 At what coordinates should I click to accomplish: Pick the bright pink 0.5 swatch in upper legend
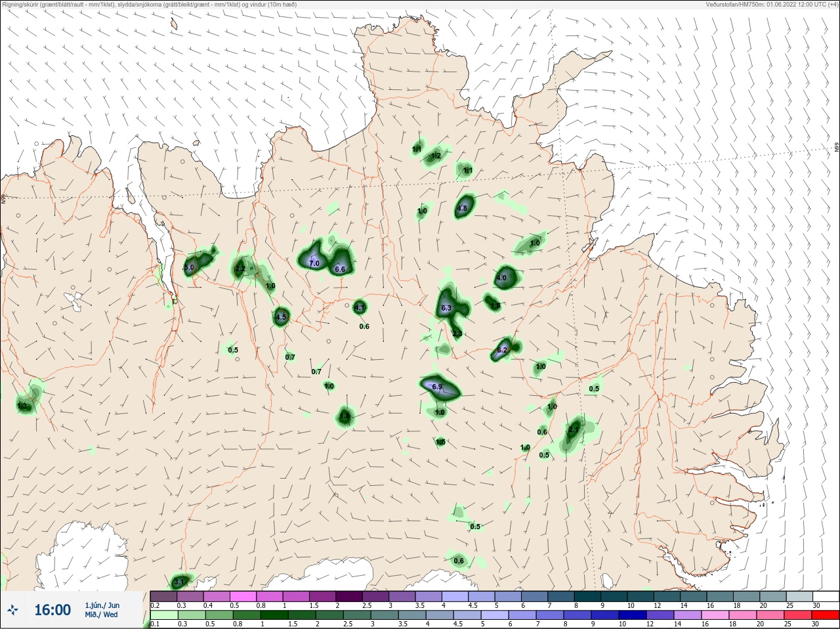[243, 596]
